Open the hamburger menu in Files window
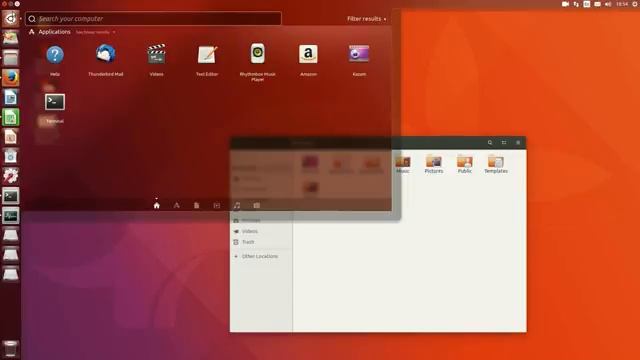The image size is (640, 360). tap(518, 142)
